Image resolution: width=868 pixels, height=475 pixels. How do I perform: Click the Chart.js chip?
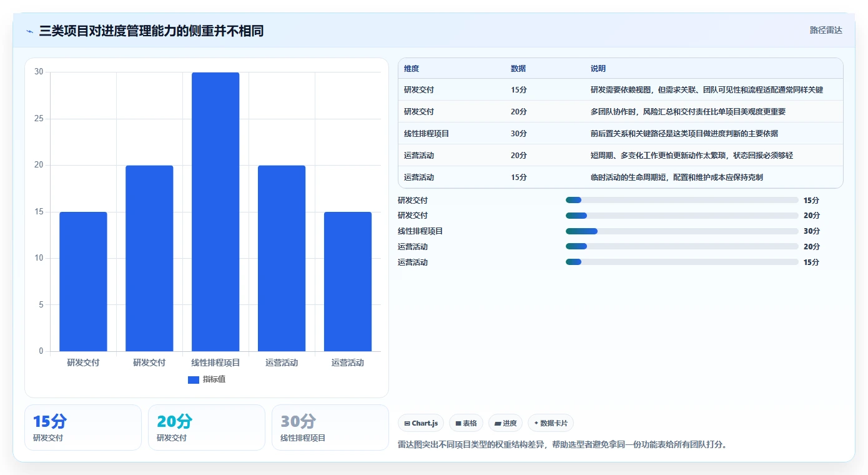(x=421, y=423)
